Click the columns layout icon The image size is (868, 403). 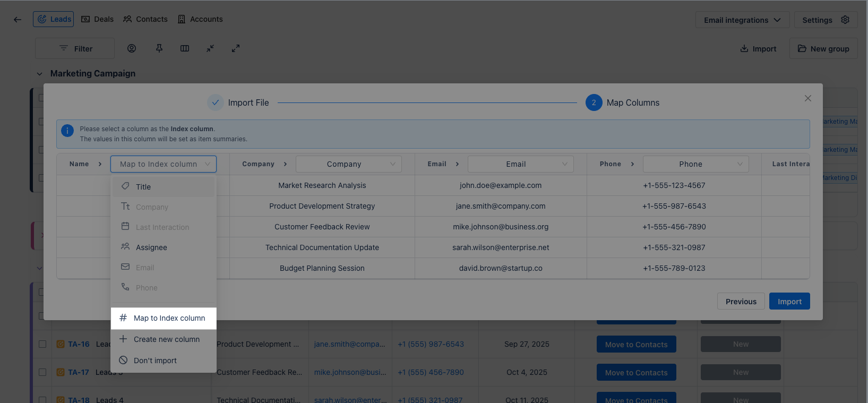[185, 48]
